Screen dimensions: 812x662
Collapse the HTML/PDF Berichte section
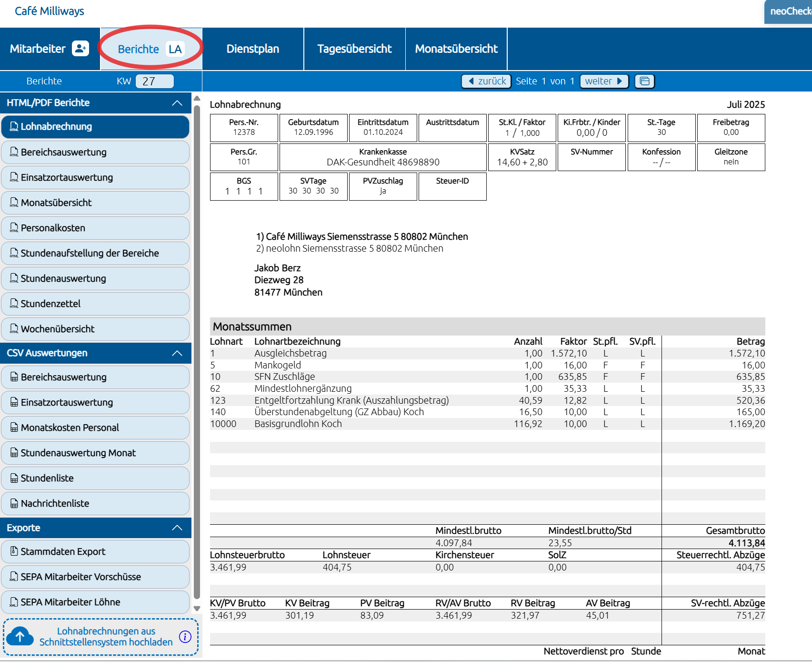tap(177, 103)
